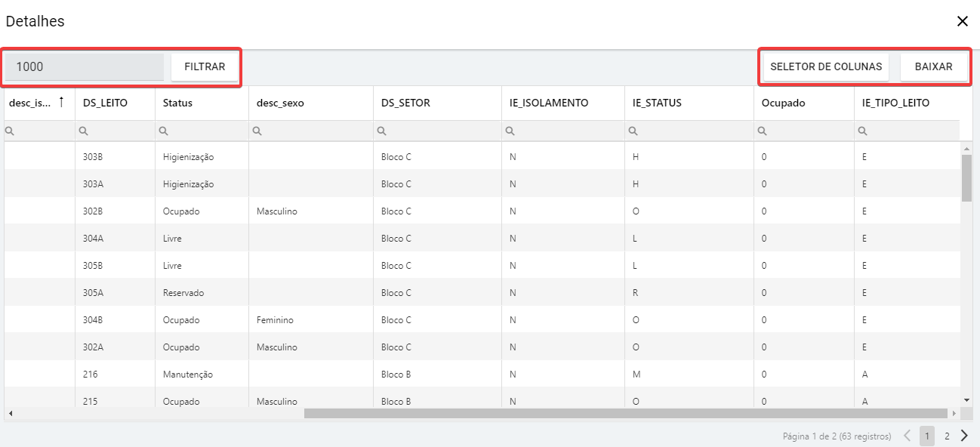Click the horizontal scrollbar right arrow
Screen dimensions: 980x447
pos(954,414)
